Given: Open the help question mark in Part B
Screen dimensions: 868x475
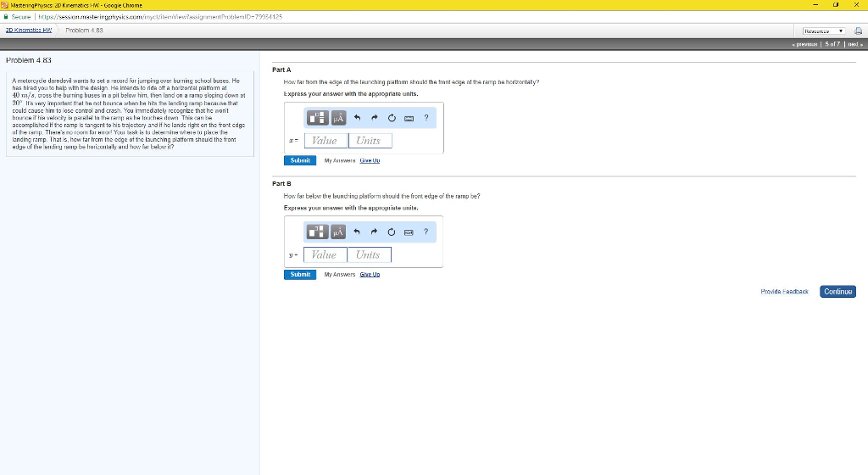Looking at the screenshot, I should pyautogui.click(x=426, y=232).
